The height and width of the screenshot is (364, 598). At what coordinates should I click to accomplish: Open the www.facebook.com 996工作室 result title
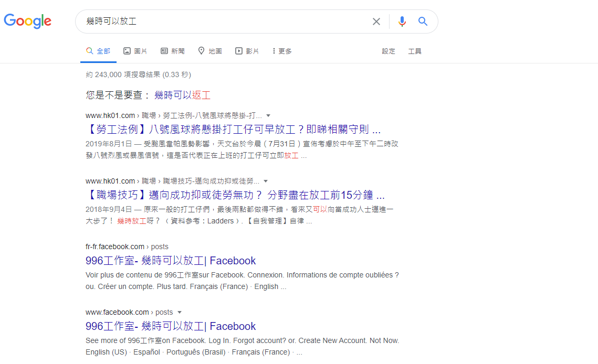click(x=171, y=326)
